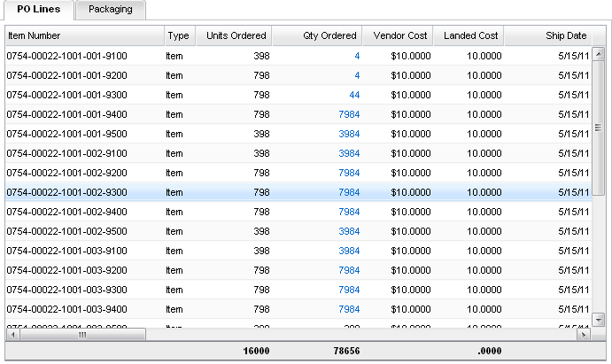Click the Vendor Cost column header
612x364 pixels.
[397, 35]
